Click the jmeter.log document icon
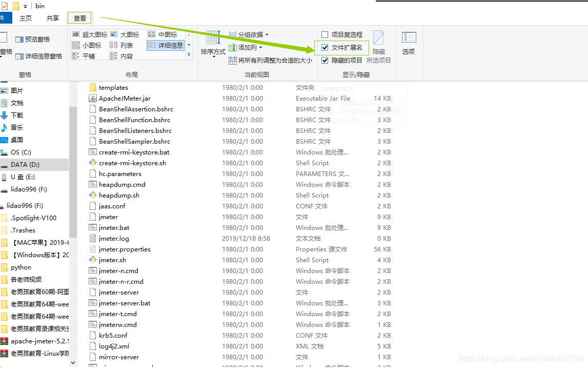Viewport: 588px width, 368px height. (x=93, y=239)
